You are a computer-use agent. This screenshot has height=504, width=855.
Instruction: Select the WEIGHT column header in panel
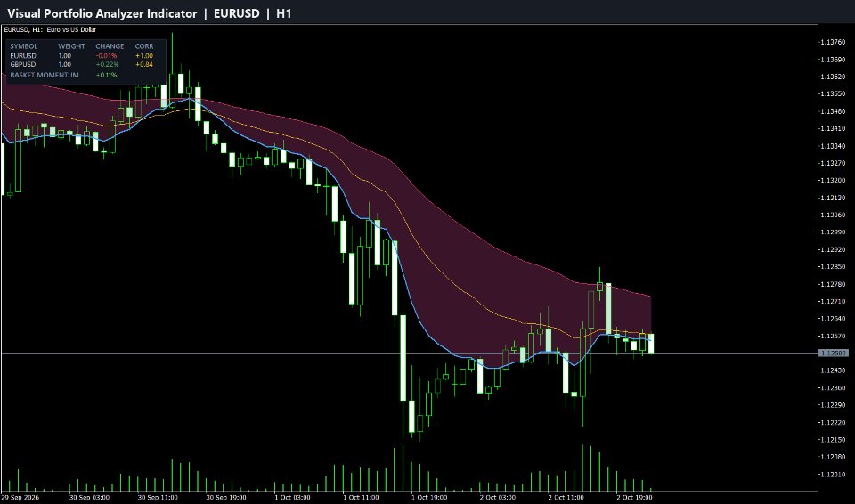[71, 46]
